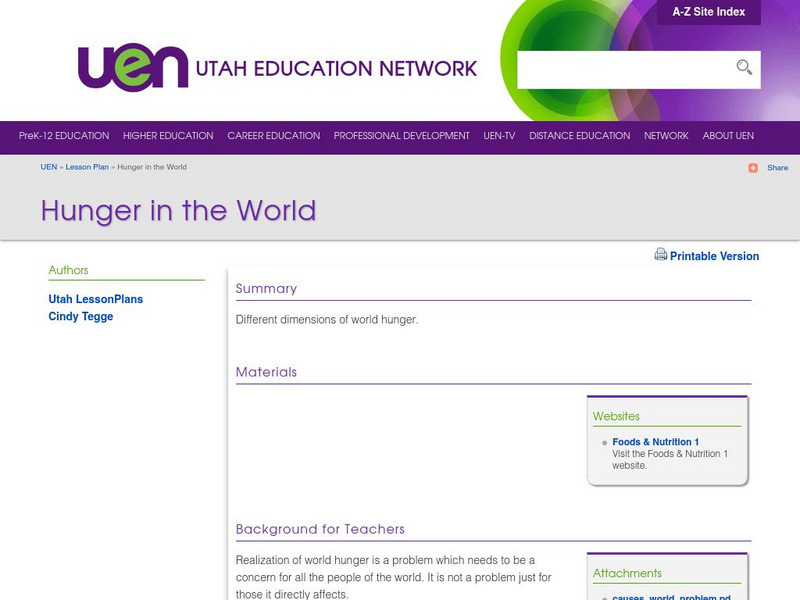
Task: Open the Utah LessonPlans author link
Action: [x=95, y=298]
